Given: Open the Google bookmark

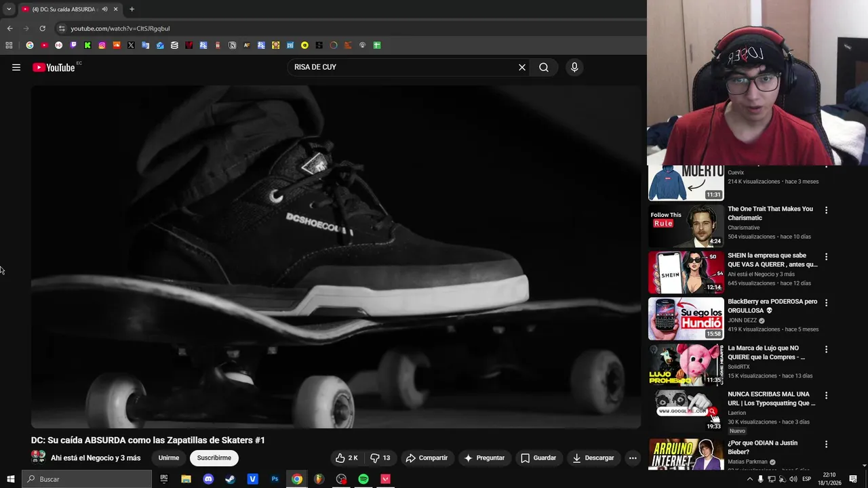Looking at the screenshot, I should click(x=30, y=45).
